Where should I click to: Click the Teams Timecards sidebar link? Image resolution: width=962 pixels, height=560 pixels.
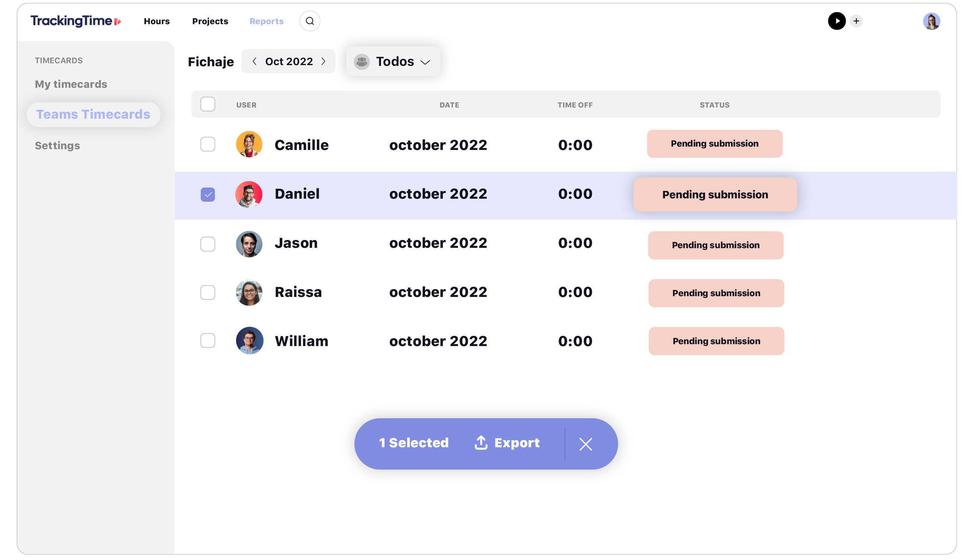tap(93, 114)
